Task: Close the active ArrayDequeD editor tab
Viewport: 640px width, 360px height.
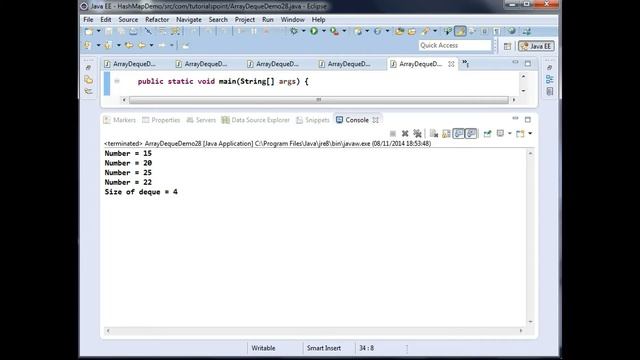Action: [451, 64]
